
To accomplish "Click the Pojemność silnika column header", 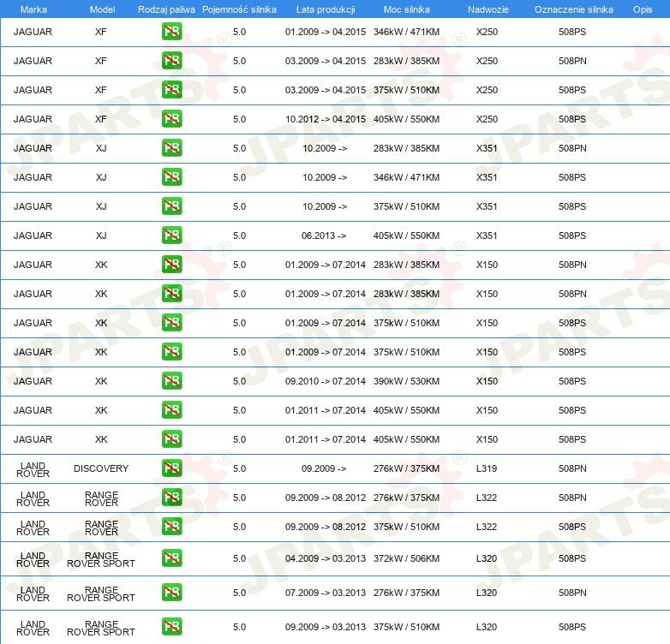I will 239,9.
